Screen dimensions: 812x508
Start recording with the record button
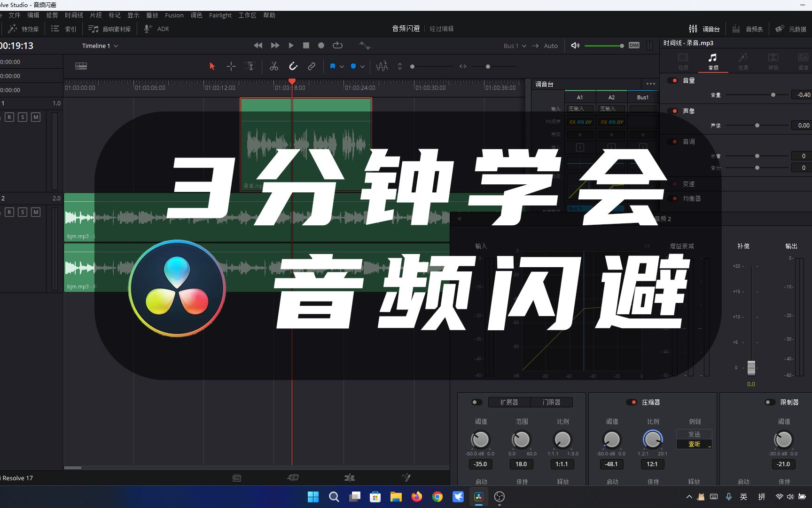[x=321, y=46]
